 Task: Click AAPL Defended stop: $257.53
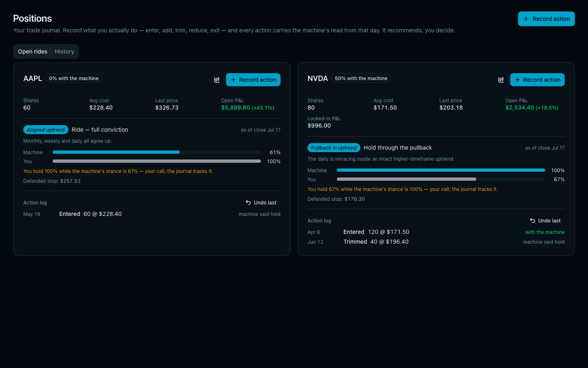point(52,181)
